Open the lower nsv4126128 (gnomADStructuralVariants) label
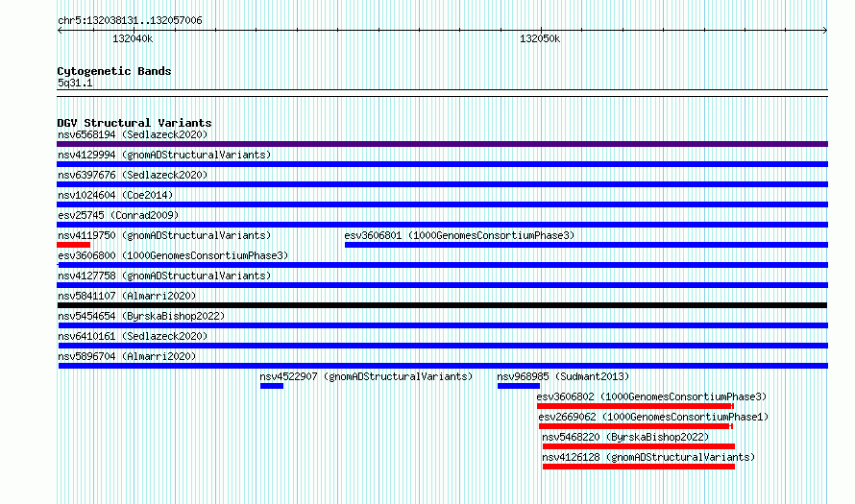The width and height of the screenshot is (855, 504). [648, 457]
